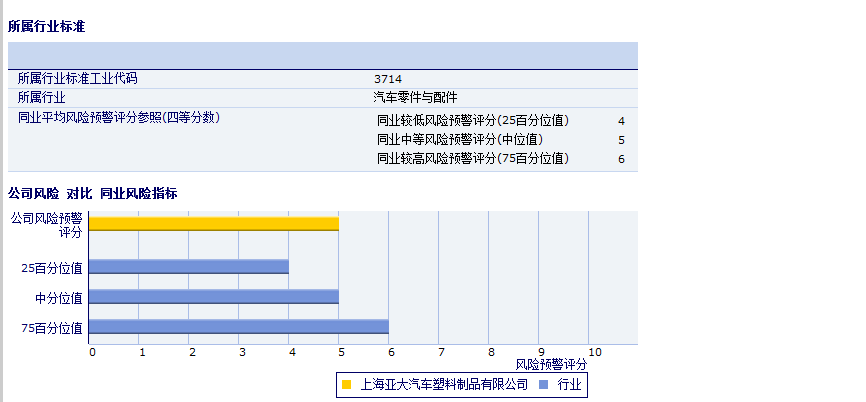Click the industry code value 3714

(388, 78)
